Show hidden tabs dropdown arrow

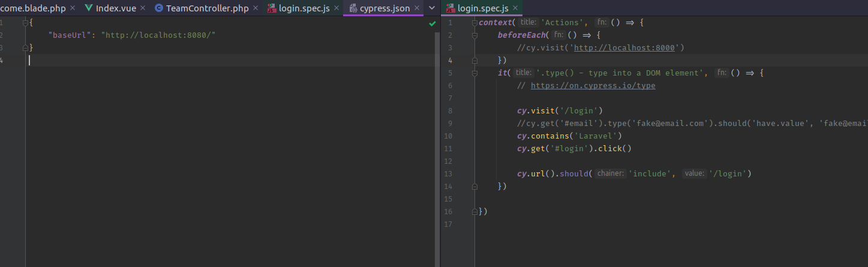tap(433, 8)
